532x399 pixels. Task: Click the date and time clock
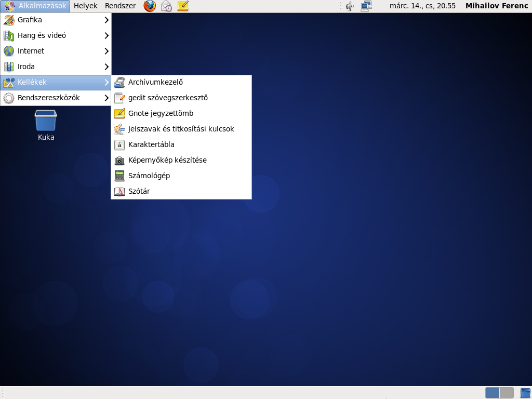422,6
